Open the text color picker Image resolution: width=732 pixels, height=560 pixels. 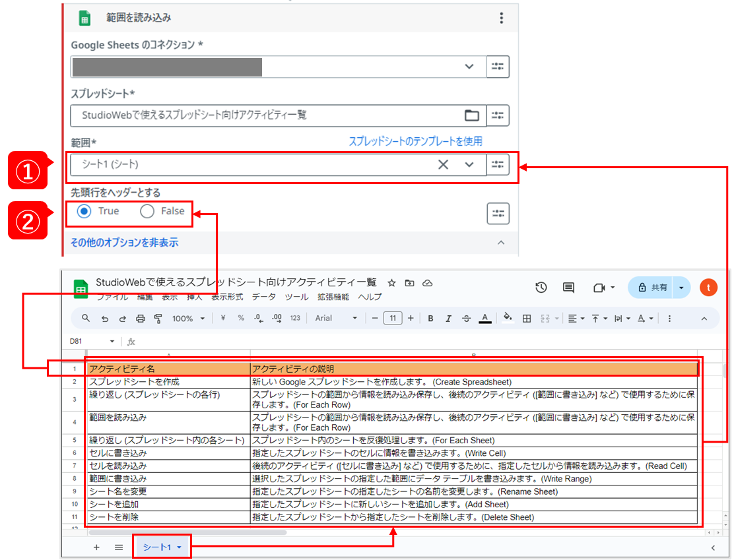click(485, 319)
